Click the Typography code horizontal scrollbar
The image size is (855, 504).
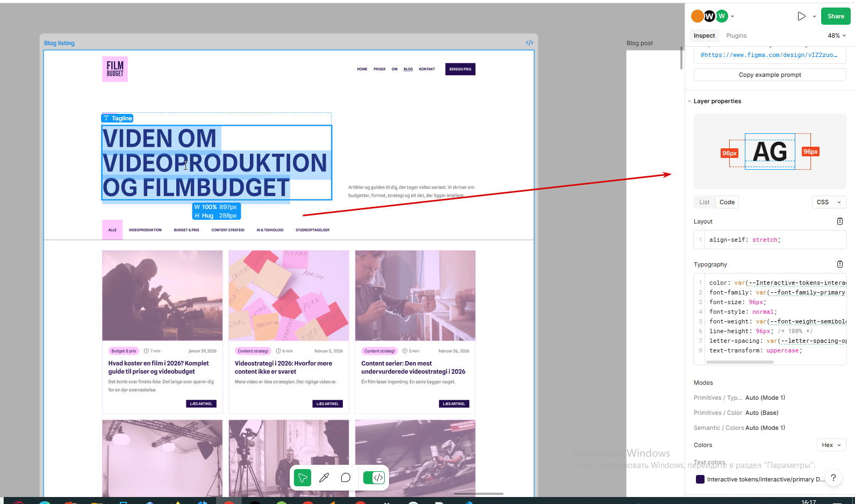739,362
